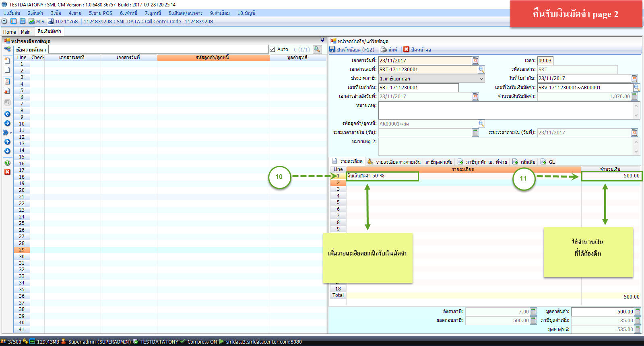Image resolution: width=644 pixels, height=346 pixels.
Task: Open calendar picker for เอกสารวันที่ field
Action: pos(475,60)
